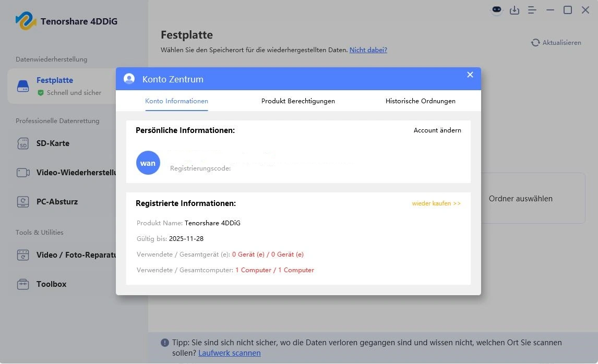The image size is (598, 364).
Task: Click the SD-Karte card icon
Action: tap(23, 143)
